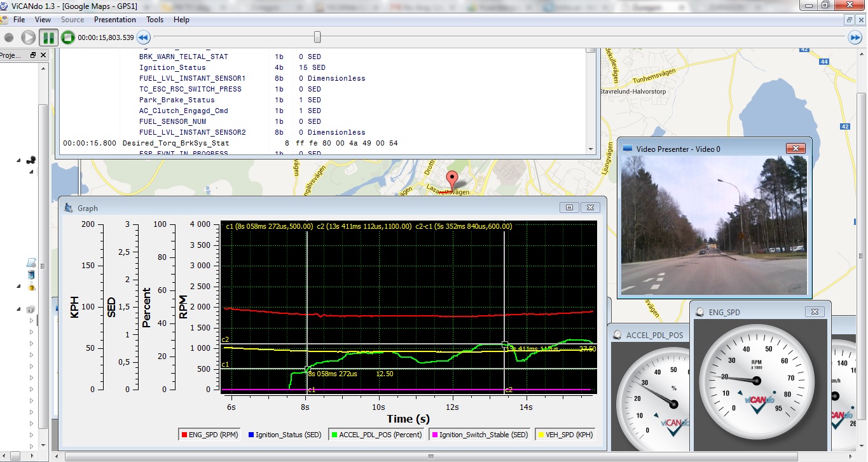Viewport: 868px width, 462px height.
Task: Click the ACCEL_PDL_POS window gauge icon
Action: [618, 335]
